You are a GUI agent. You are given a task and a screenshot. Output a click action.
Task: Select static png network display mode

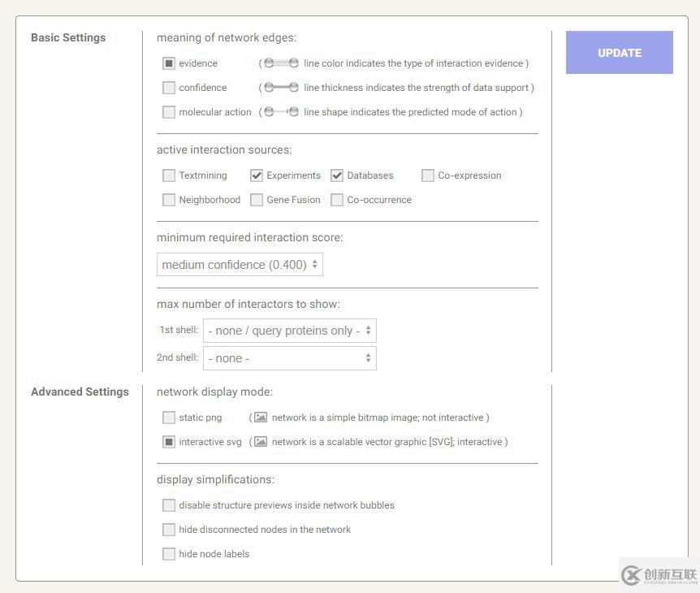point(169,418)
